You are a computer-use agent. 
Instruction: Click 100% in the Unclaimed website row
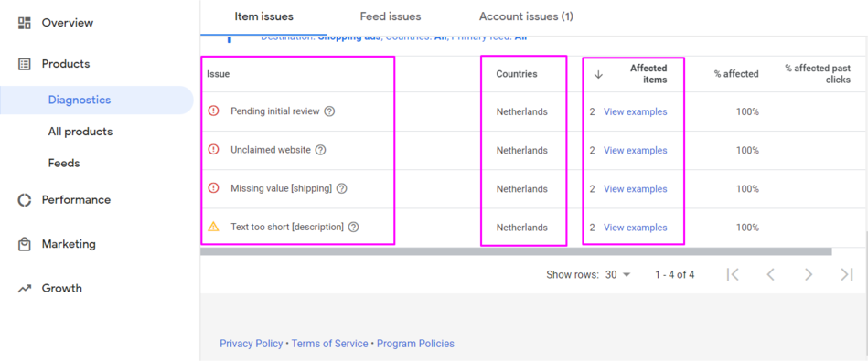[x=747, y=151]
